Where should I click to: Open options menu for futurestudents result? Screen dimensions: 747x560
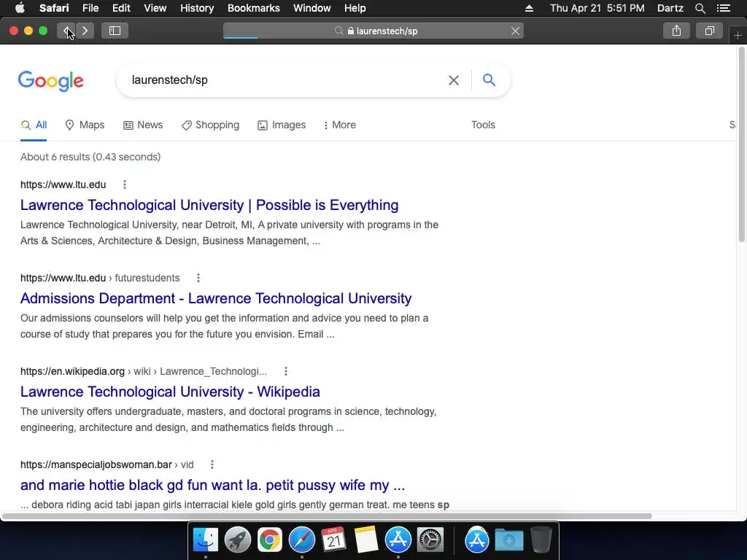pyautogui.click(x=198, y=278)
